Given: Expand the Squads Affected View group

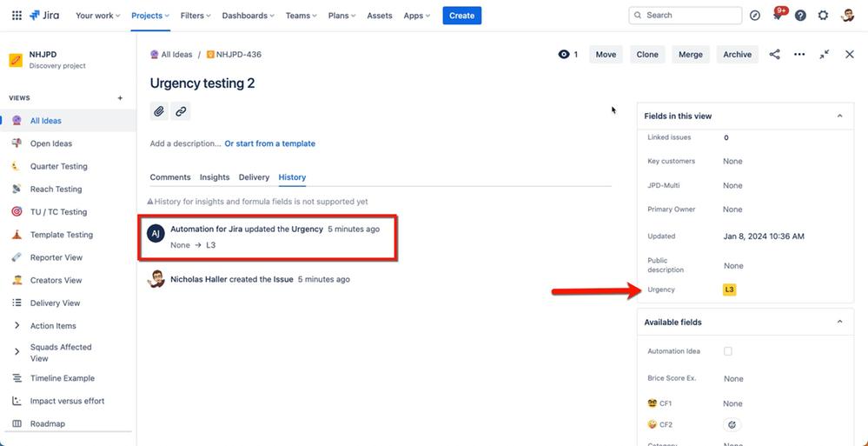Looking at the screenshot, I should (17, 352).
